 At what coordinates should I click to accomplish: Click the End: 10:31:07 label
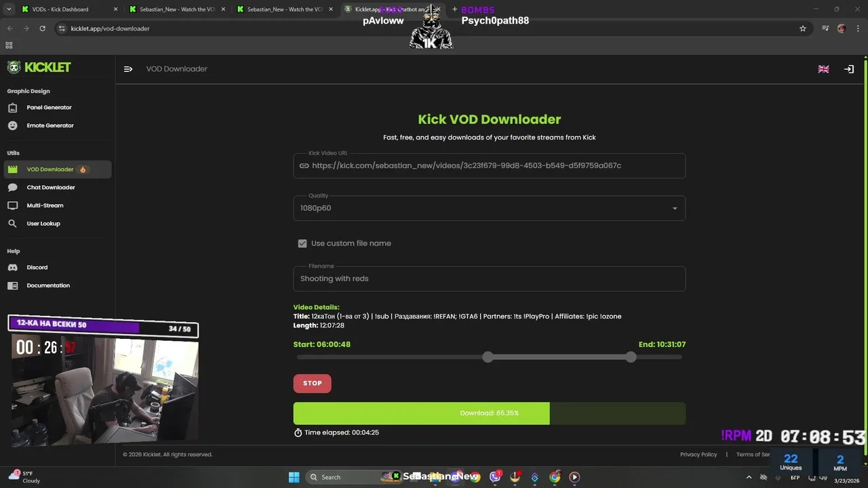coord(662,344)
